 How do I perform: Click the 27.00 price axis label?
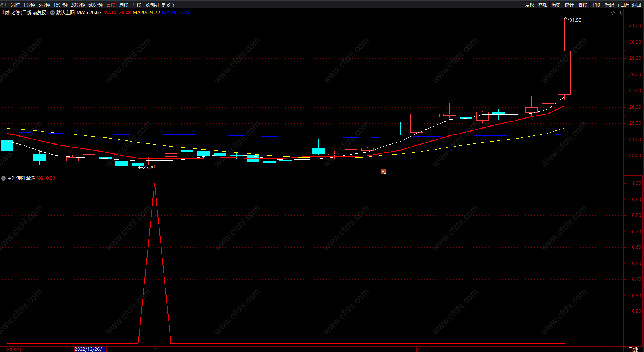click(635, 91)
